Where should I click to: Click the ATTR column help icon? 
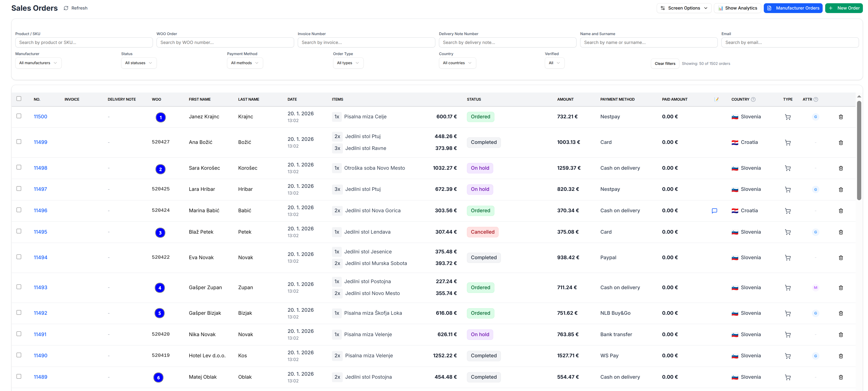pos(815,99)
